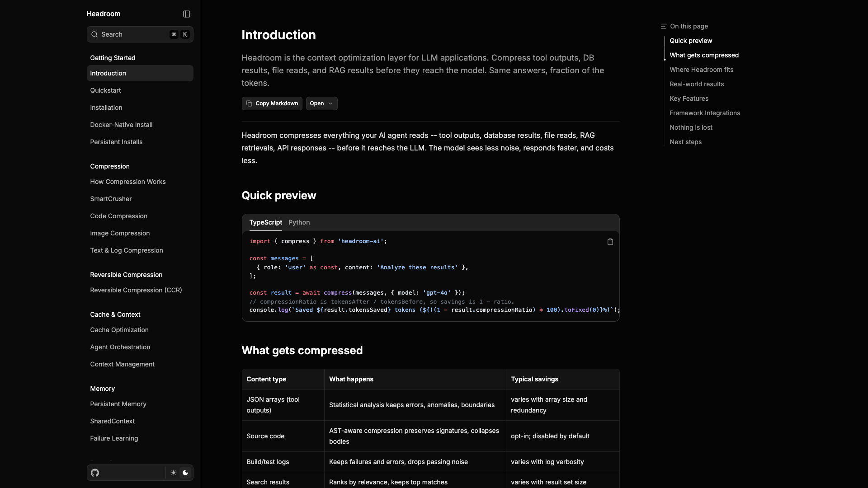Collapse the sidebar with the panel icon

coord(187,14)
